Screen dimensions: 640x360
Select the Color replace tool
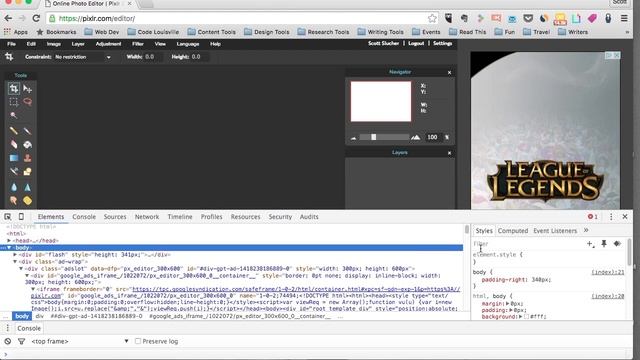click(x=14, y=172)
